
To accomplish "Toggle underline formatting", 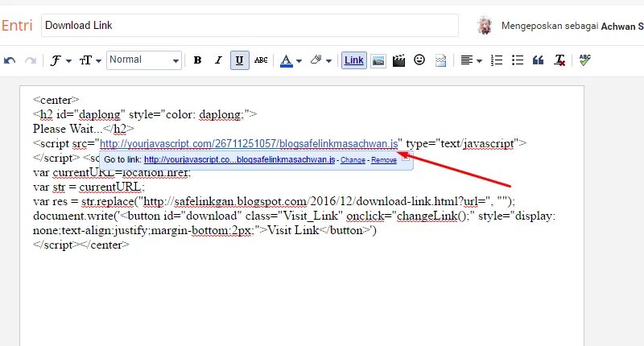I will click(239, 60).
